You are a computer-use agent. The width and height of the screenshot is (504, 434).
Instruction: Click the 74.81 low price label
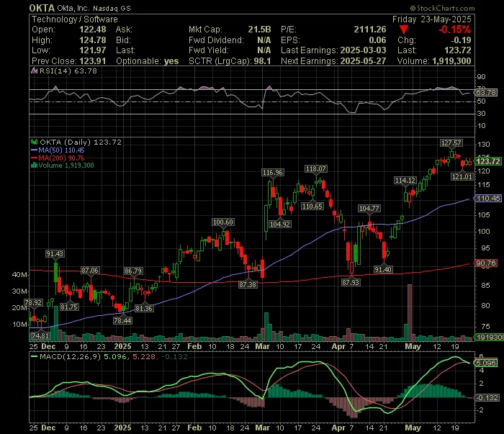pyautogui.click(x=40, y=336)
